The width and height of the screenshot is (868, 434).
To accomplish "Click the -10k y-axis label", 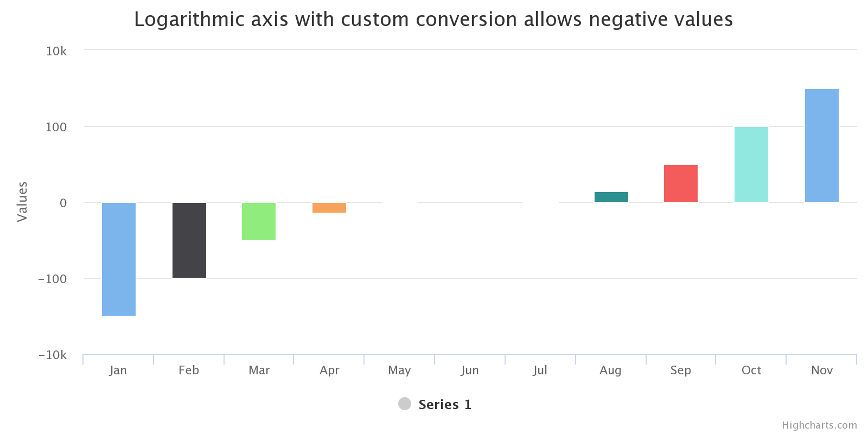I will click(53, 355).
